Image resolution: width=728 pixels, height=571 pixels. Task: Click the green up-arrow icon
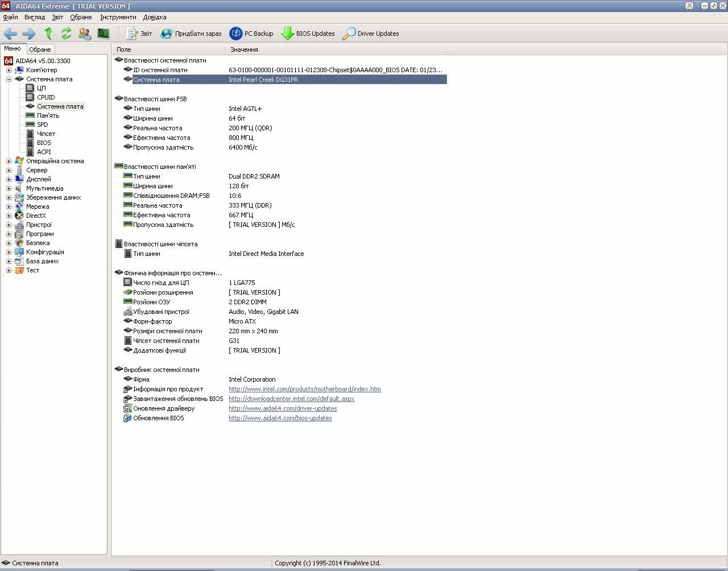point(48,34)
